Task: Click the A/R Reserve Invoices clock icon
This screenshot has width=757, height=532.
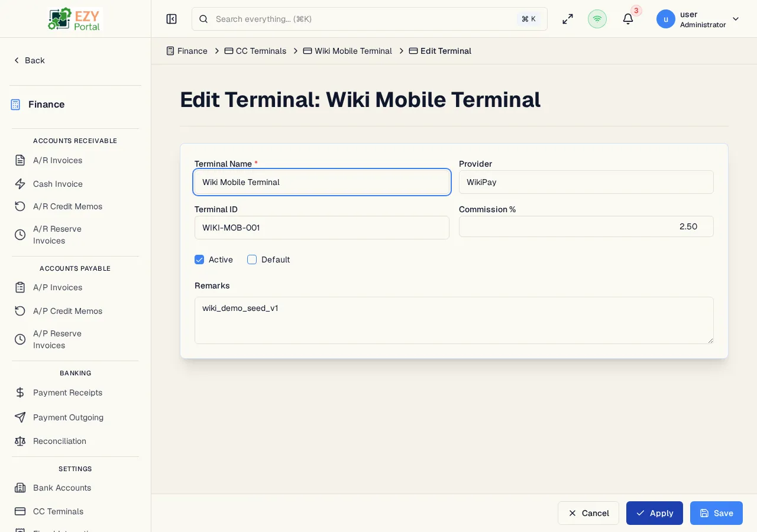Action: pyautogui.click(x=20, y=235)
